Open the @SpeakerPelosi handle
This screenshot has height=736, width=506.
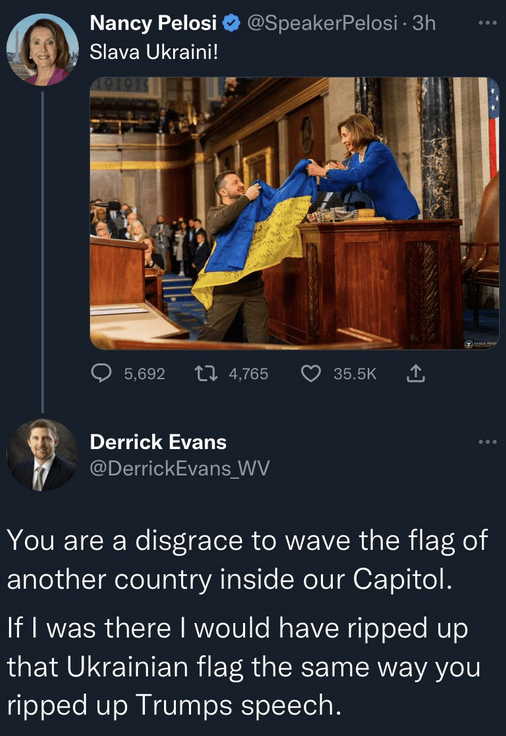(x=322, y=23)
